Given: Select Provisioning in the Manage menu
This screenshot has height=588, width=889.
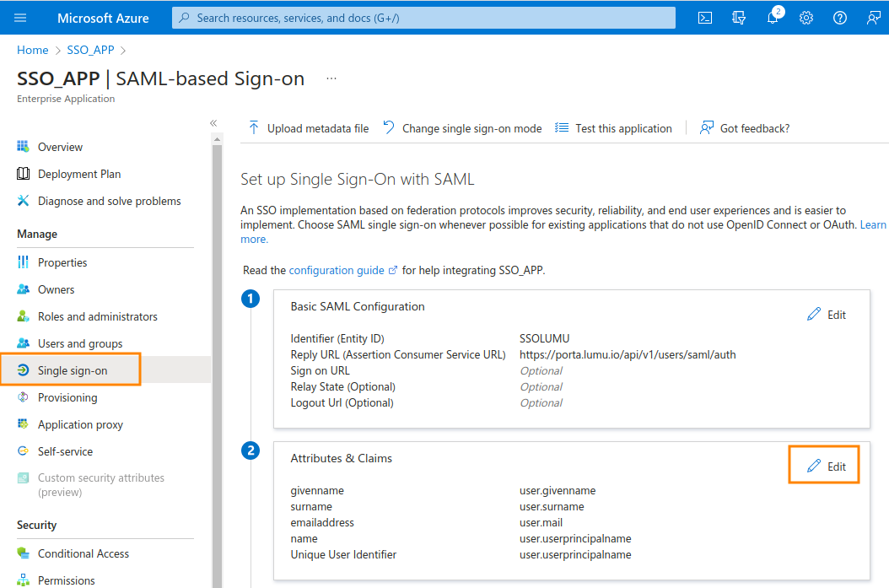Looking at the screenshot, I should [67, 397].
